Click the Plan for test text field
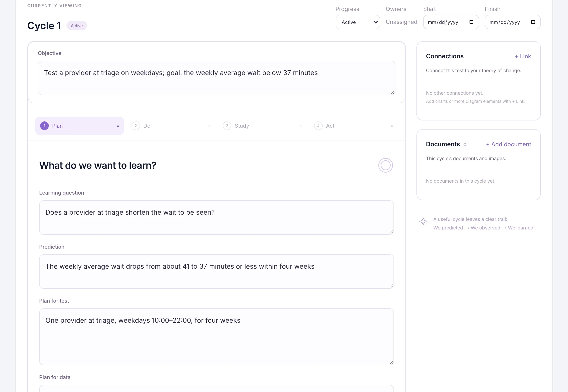Image resolution: width=568 pixels, height=392 pixels. pos(216,337)
